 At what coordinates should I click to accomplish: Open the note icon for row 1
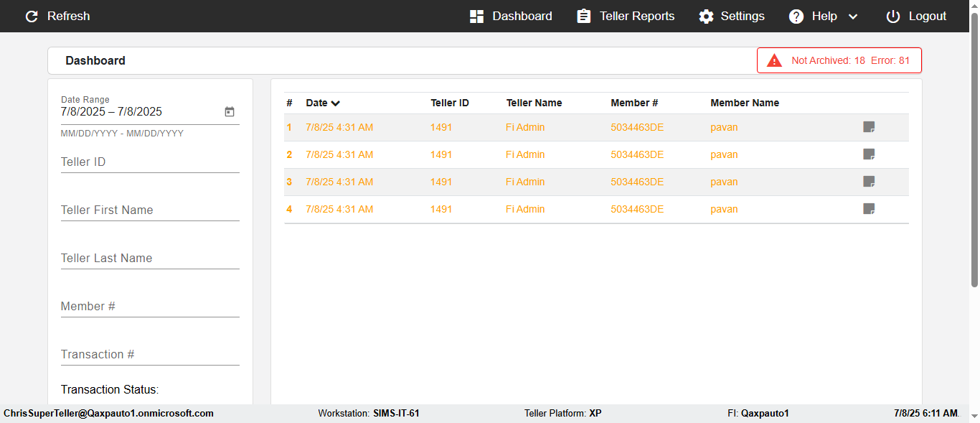click(869, 127)
